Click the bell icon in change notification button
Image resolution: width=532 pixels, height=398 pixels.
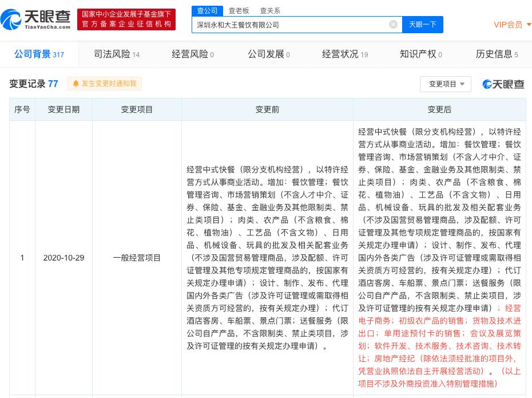point(76,84)
